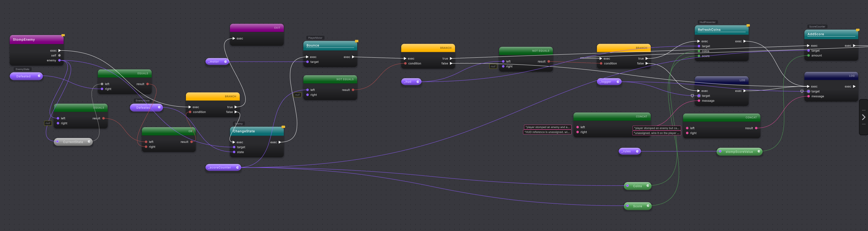Image resolution: width=868 pixels, height=231 pixels.
Task: Select the OR node header
Action: click(x=169, y=131)
